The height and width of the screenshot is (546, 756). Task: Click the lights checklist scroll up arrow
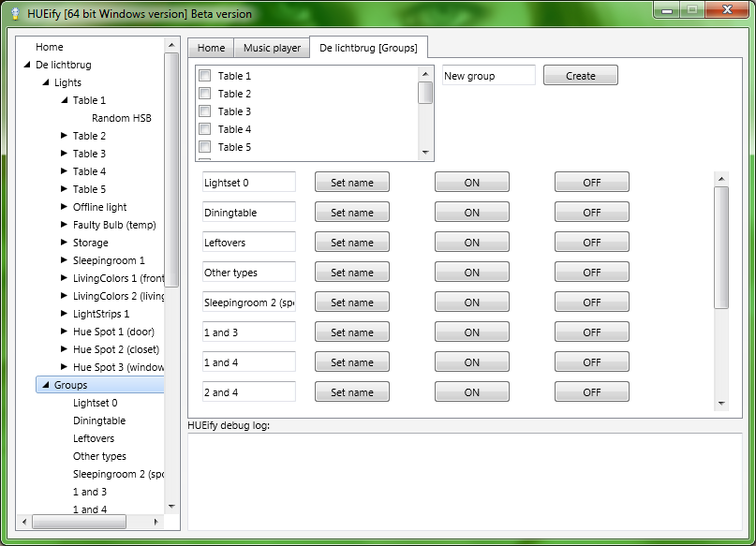tap(425, 74)
